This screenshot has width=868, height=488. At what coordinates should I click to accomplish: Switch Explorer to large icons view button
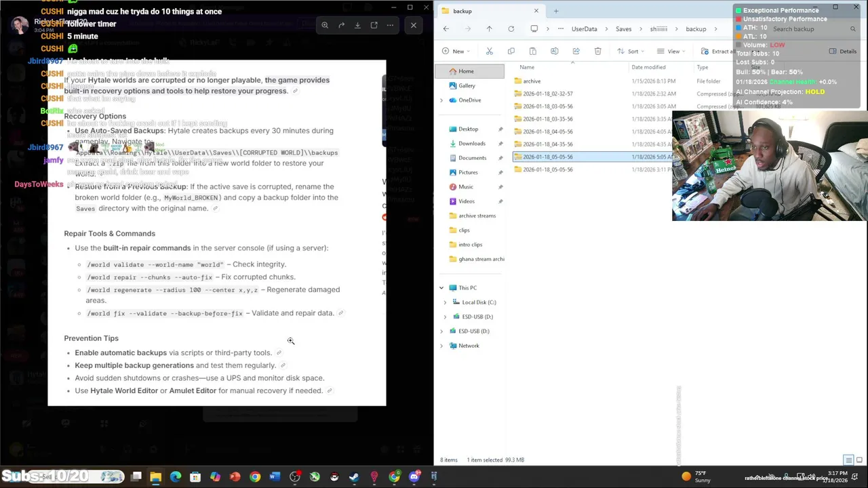pos(859,460)
